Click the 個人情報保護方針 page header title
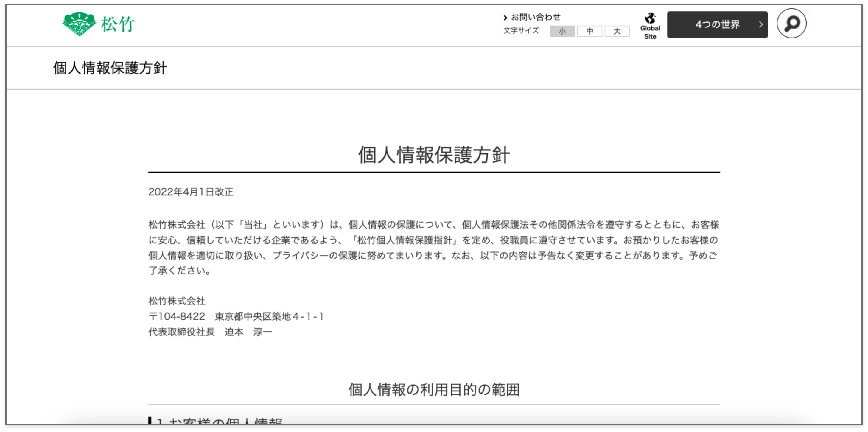This screenshot has width=868, height=432. pos(110,68)
